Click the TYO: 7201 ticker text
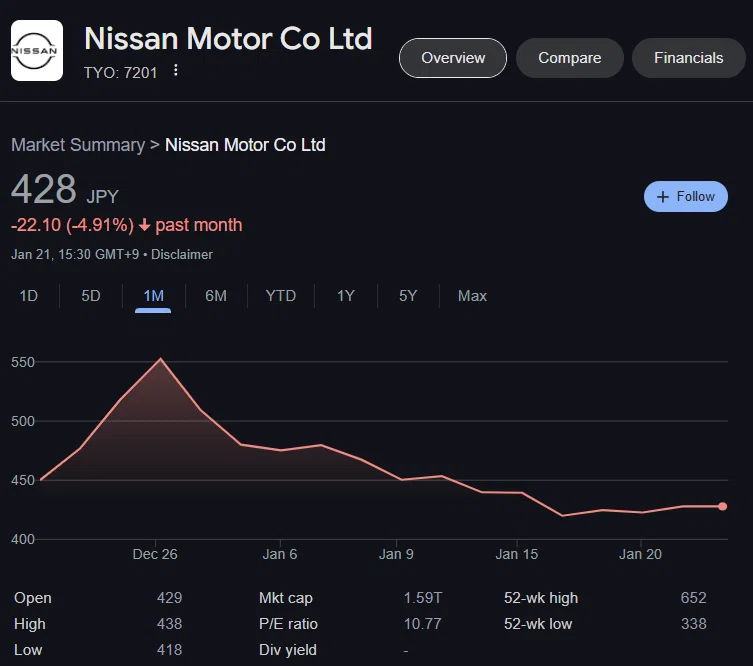 (x=121, y=73)
